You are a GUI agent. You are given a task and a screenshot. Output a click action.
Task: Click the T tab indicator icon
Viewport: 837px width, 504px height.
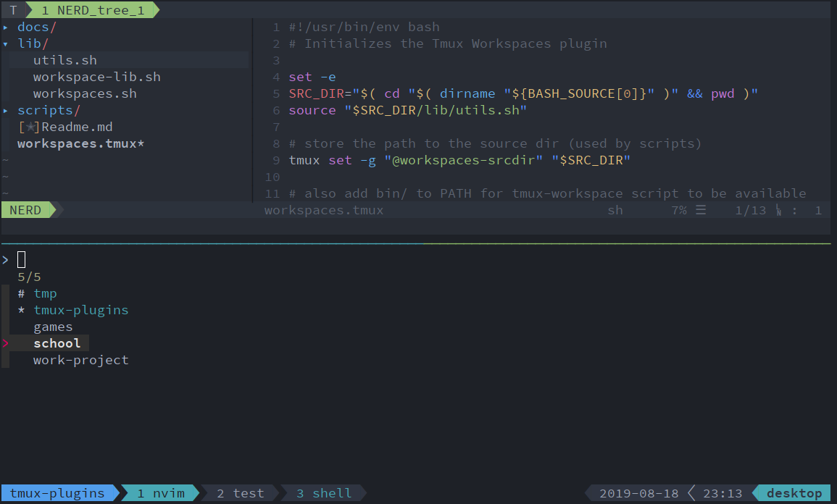13,10
